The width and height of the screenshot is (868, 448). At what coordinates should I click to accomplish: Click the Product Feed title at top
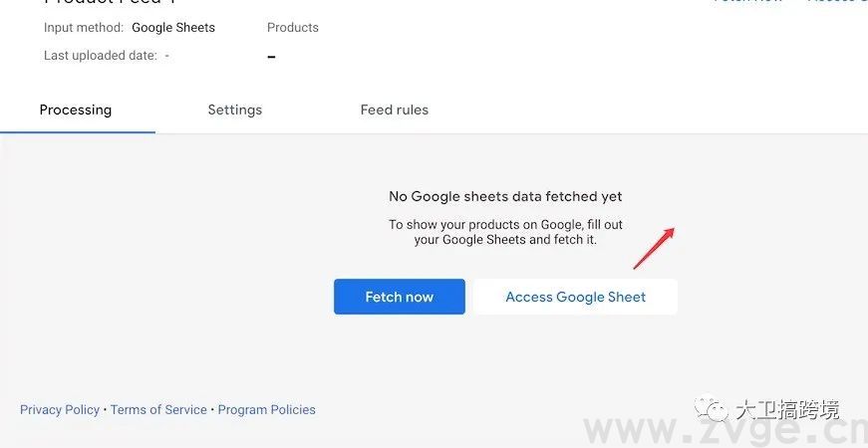coord(110,3)
